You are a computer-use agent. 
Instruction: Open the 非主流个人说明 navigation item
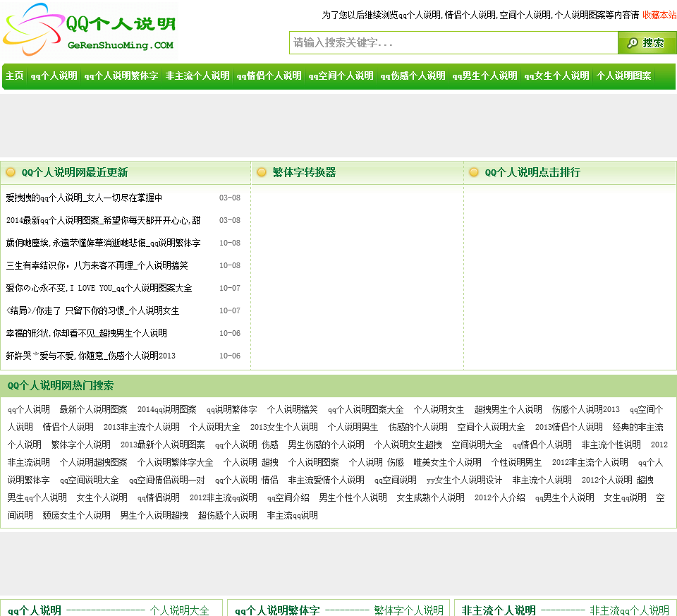197,76
